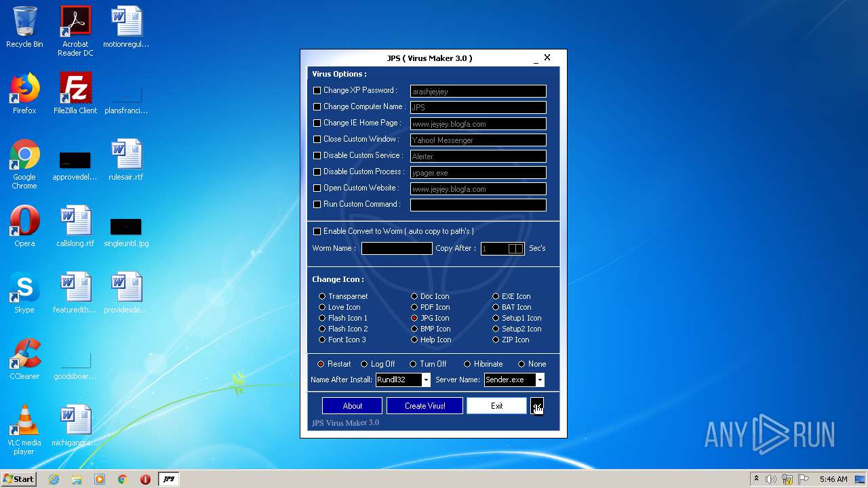Select the providesde document icon
The height and width of the screenshot is (488, 868).
click(x=126, y=293)
